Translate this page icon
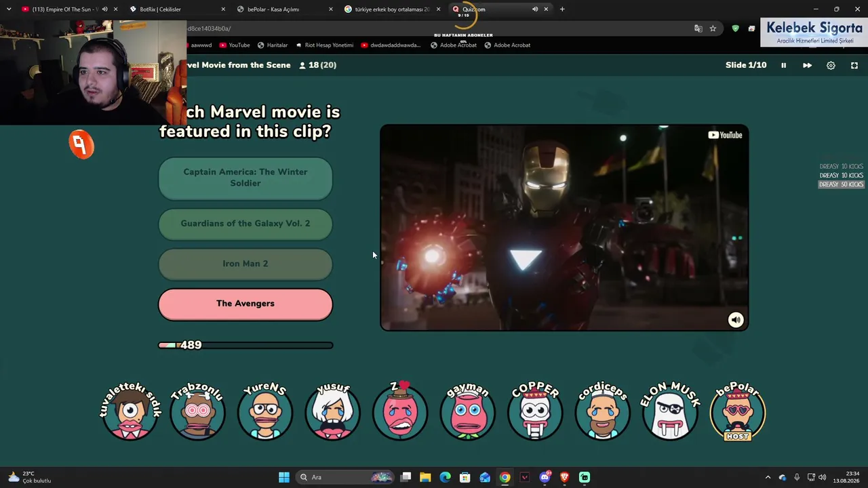This screenshot has height=488, width=868. (698, 28)
